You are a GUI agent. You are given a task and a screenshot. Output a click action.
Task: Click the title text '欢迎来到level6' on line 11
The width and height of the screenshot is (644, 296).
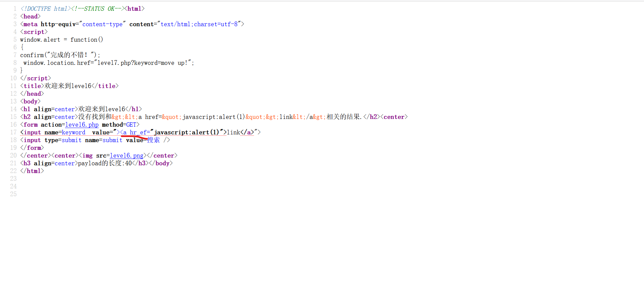[x=68, y=86]
